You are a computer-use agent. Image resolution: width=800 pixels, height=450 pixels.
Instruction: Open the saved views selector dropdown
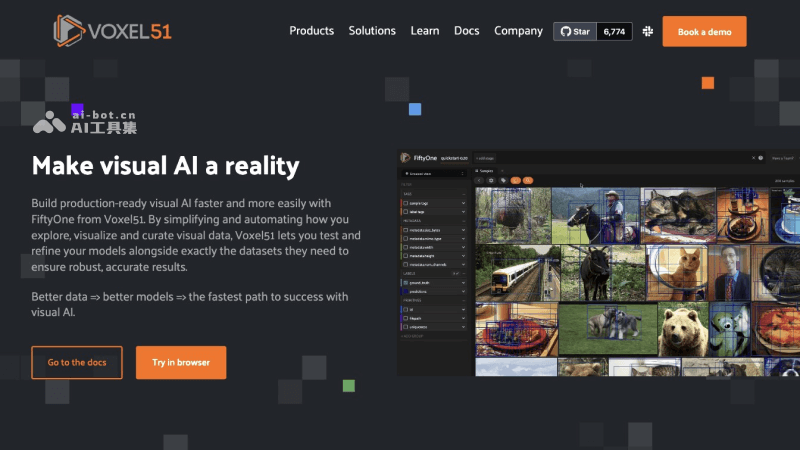pos(434,173)
